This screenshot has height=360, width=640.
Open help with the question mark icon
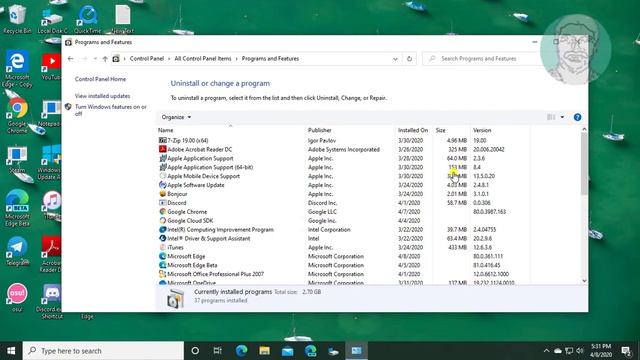pyautogui.click(x=577, y=117)
